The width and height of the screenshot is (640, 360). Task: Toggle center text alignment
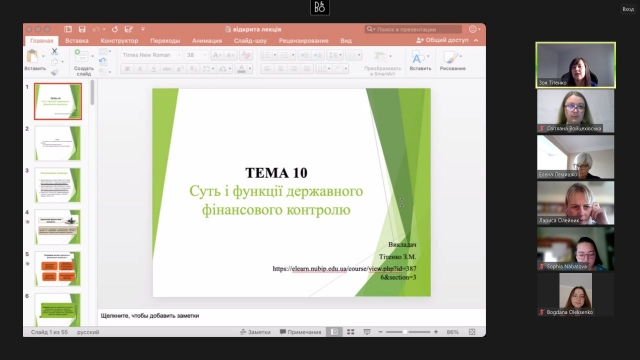click(280, 69)
